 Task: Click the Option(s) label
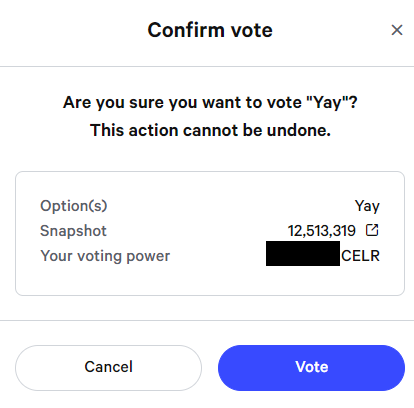coord(74,206)
